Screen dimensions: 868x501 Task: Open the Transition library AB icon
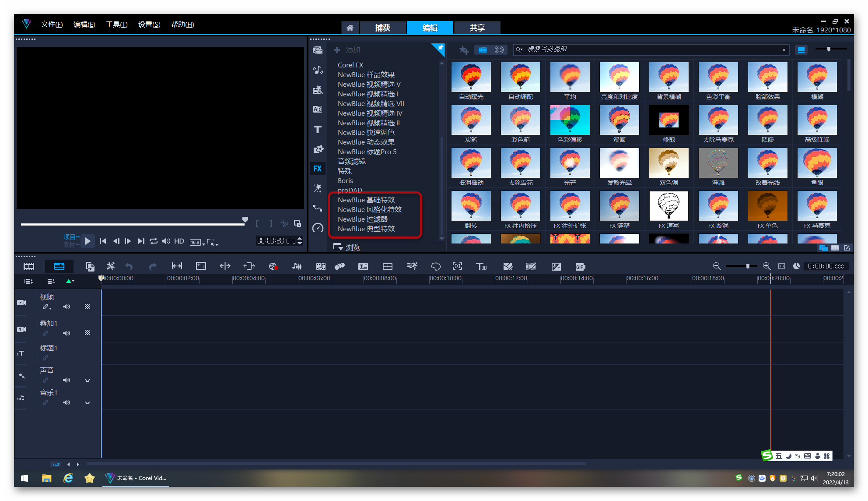(318, 109)
